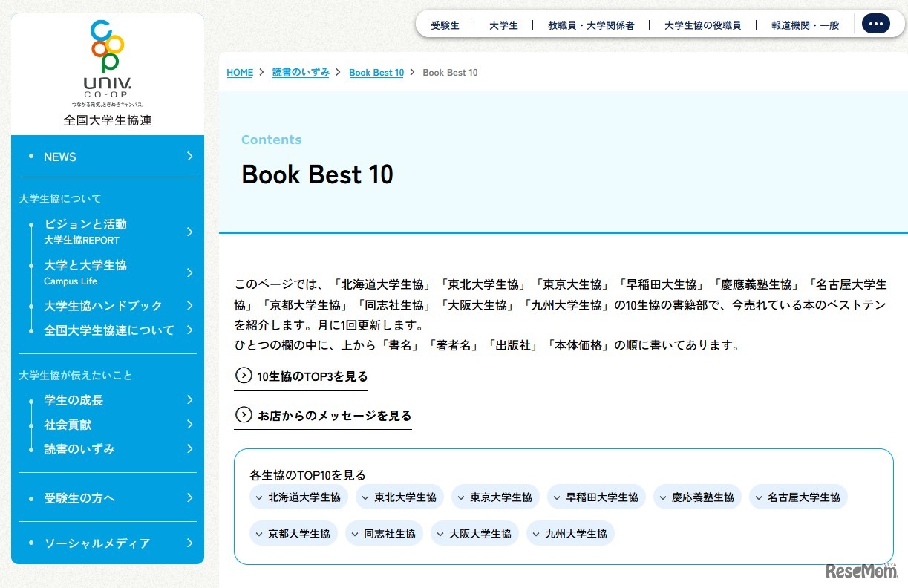Click the HOME breadcrumb link

pos(239,72)
